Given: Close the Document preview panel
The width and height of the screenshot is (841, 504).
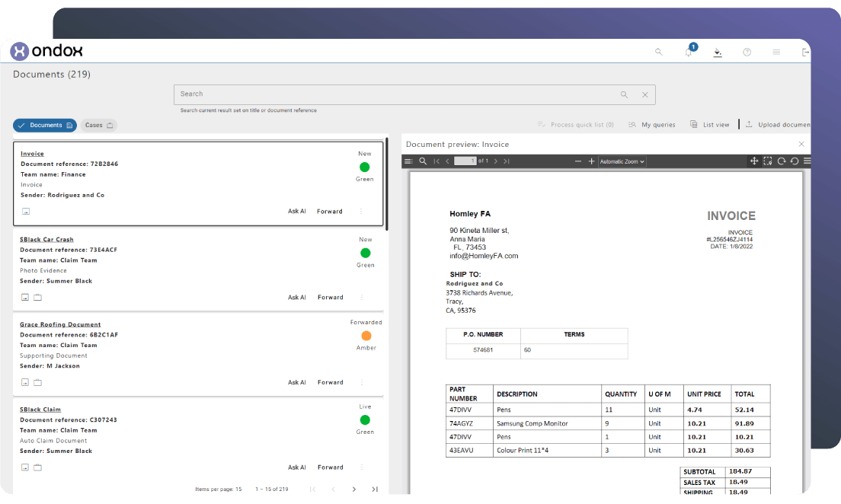Looking at the screenshot, I should coord(801,144).
